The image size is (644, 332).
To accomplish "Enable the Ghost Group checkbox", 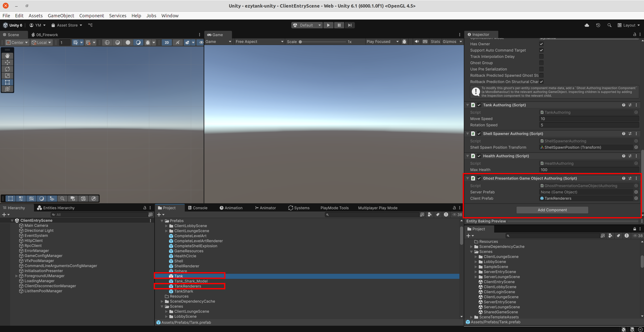I will click(x=541, y=63).
